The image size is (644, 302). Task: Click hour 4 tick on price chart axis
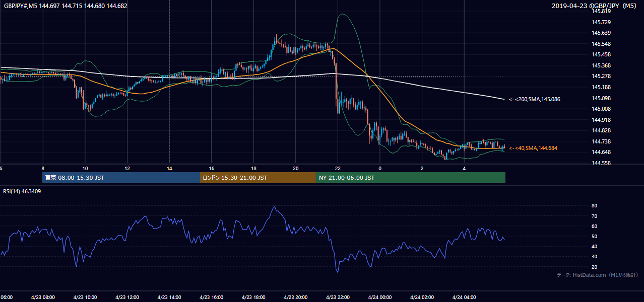pyautogui.click(x=464, y=169)
